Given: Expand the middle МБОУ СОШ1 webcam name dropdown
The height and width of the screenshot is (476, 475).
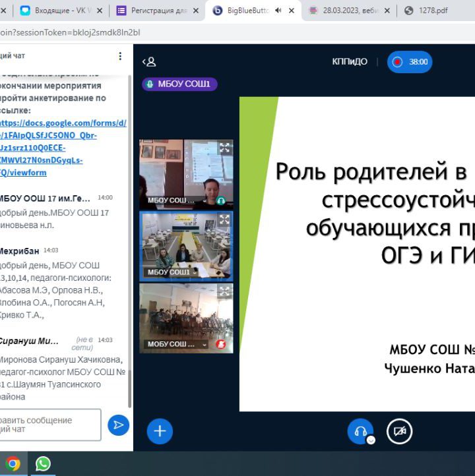Looking at the screenshot, I should click(195, 272).
